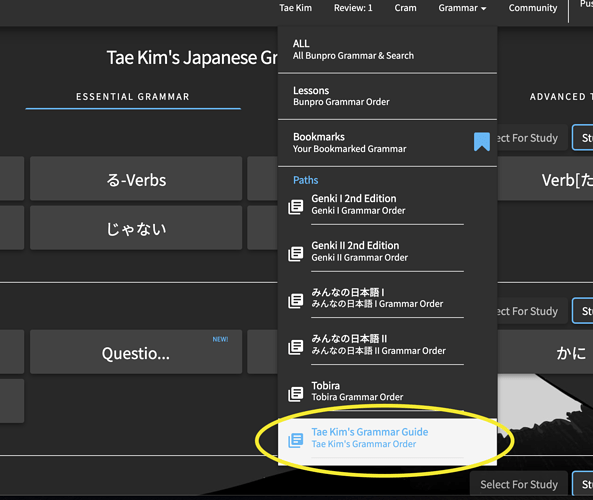This screenshot has width=593, height=500.
Task: Open the Verb[た grammar card
Action: point(545,179)
